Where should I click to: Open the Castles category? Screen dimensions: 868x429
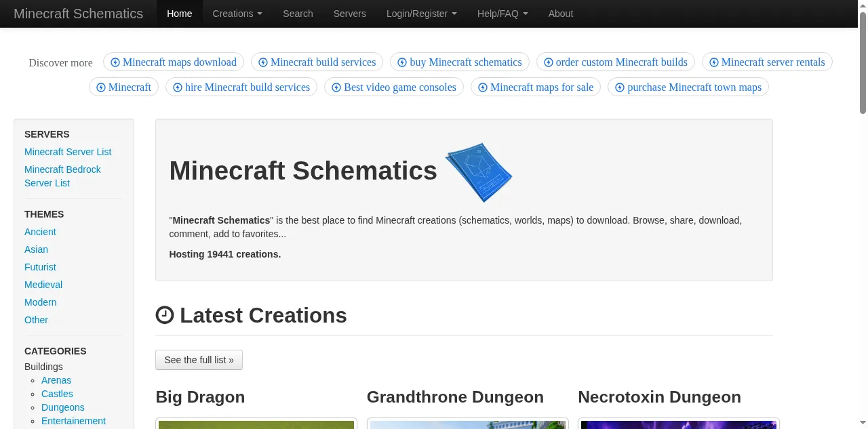pyautogui.click(x=57, y=394)
